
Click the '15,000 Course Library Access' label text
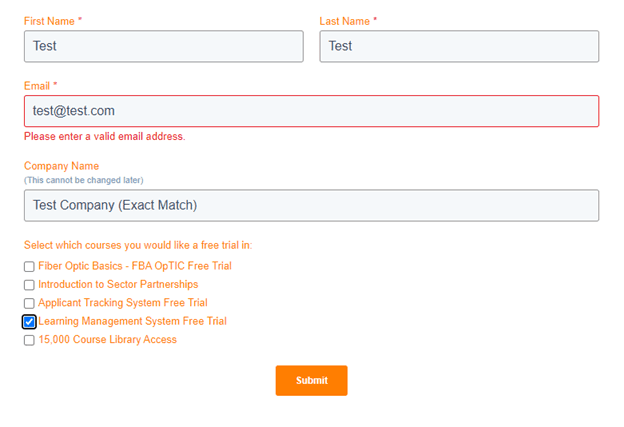(107, 339)
